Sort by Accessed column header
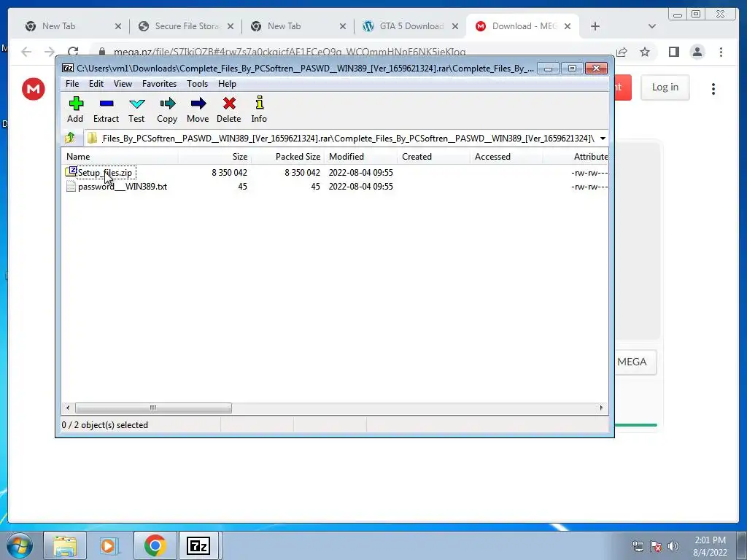Viewport: 747px width, 560px height. point(506,157)
